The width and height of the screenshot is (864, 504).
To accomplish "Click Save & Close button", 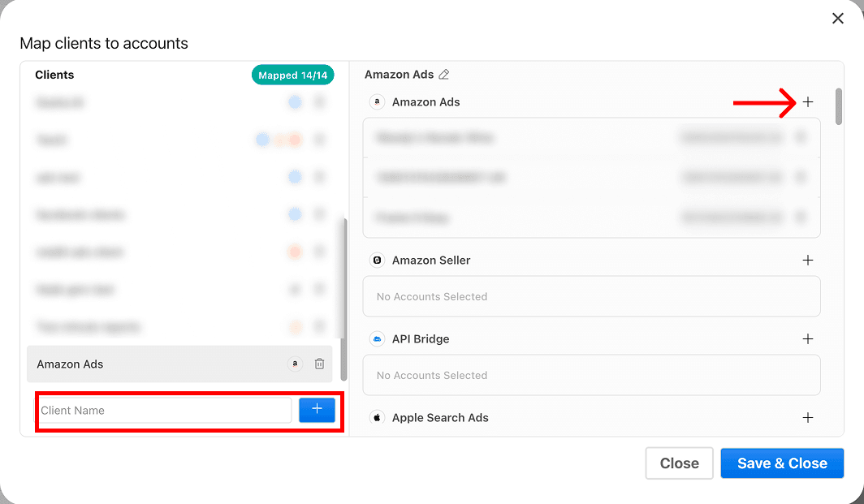I will tap(782, 463).
